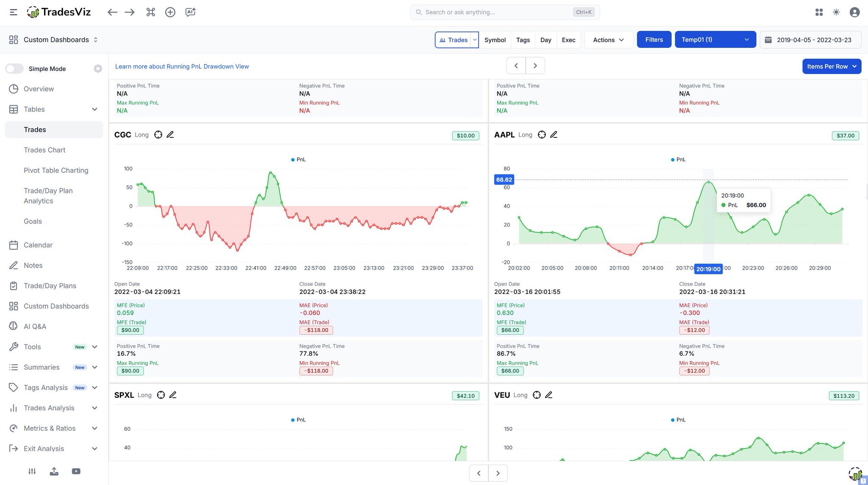Open Learn more about Running PnL Drawdown View

coord(182,67)
